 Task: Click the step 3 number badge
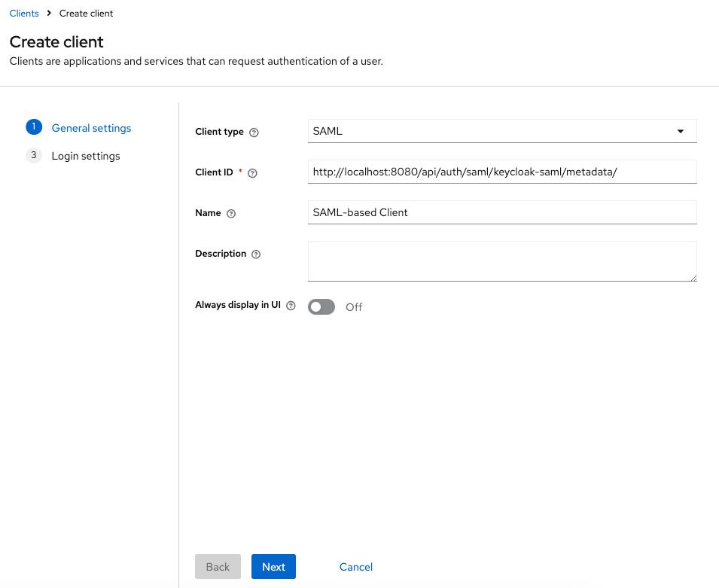coord(33,155)
